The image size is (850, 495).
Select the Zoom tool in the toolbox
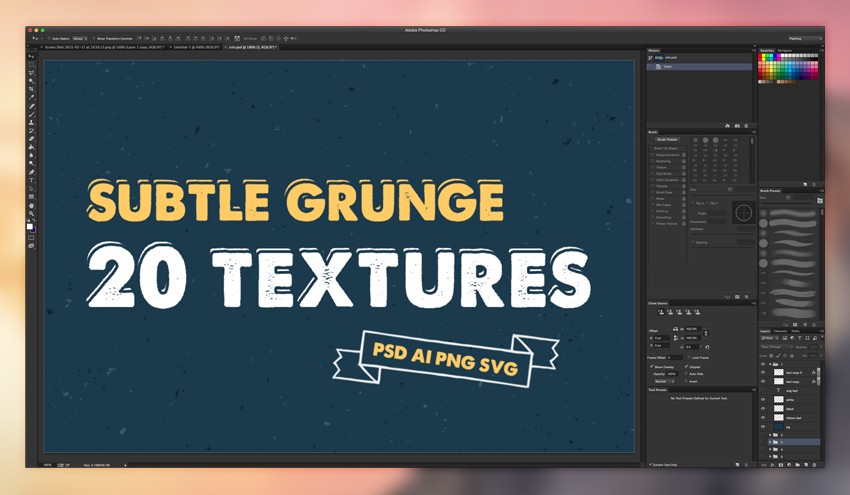(x=31, y=213)
